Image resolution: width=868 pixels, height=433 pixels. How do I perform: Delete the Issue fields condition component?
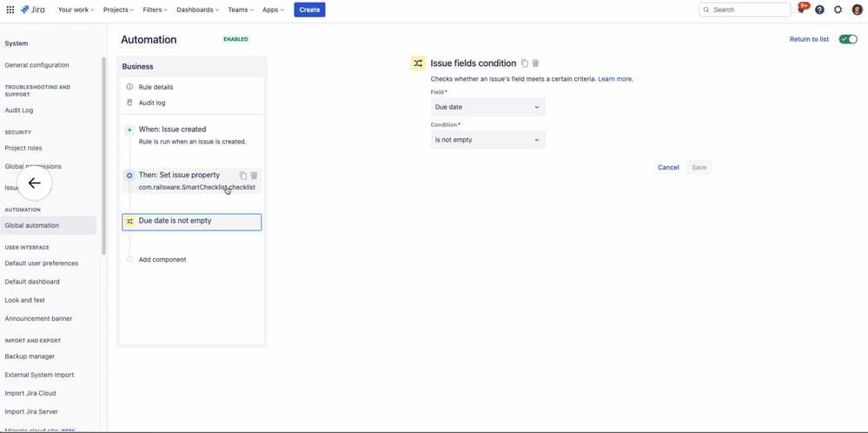535,63
